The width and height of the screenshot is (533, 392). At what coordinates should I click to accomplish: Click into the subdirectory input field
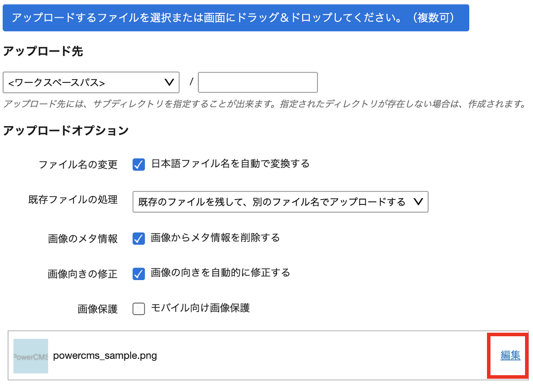257,82
